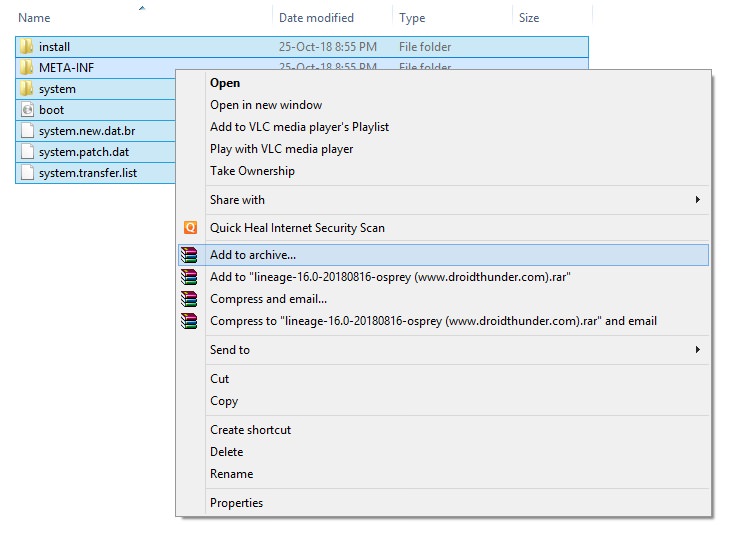Select Add to VLC media player's Playlist
Image resolution: width=746 pixels, height=548 pixels.
click(x=299, y=127)
